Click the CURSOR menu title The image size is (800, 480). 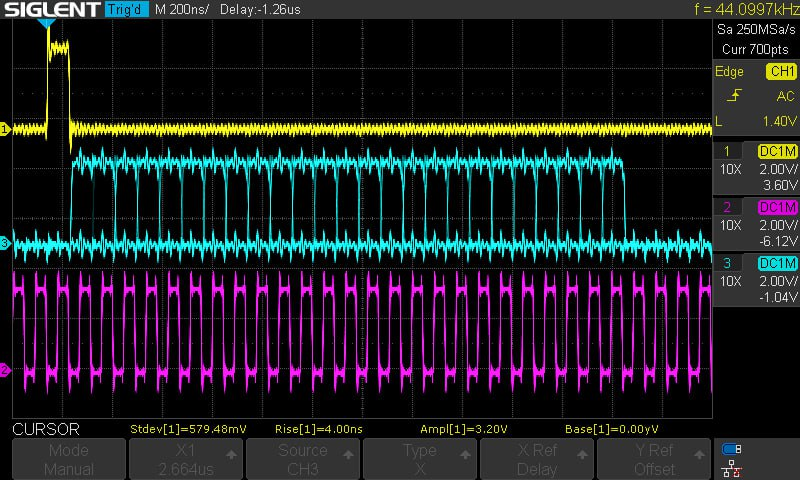click(x=46, y=429)
